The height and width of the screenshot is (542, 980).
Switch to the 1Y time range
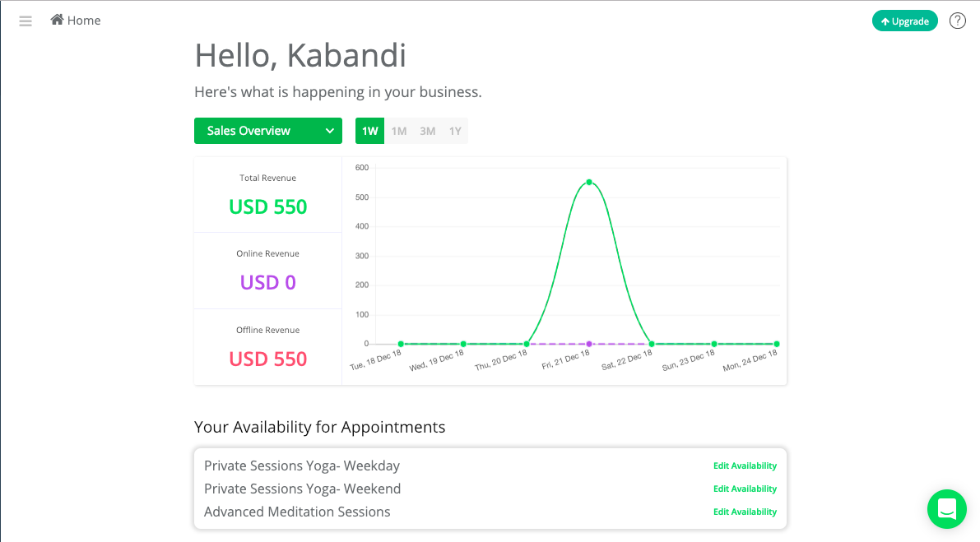coord(455,131)
